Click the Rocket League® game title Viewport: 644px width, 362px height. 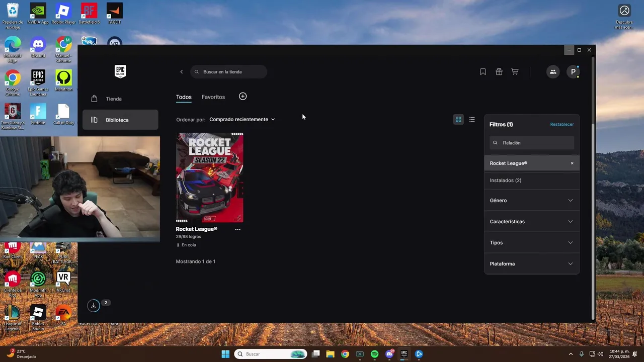click(x=197, y=229)
